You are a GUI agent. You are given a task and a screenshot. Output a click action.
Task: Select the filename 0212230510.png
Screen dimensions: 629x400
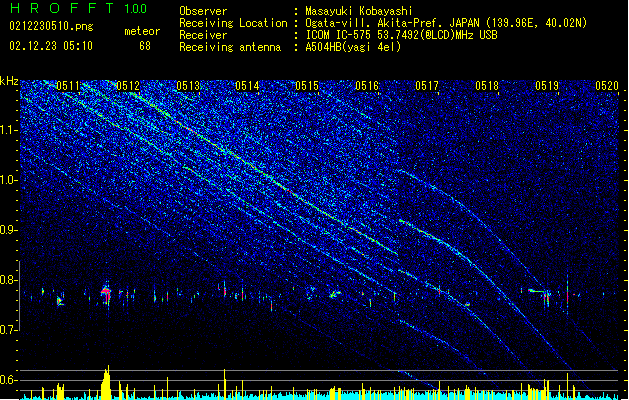(51, 27)
